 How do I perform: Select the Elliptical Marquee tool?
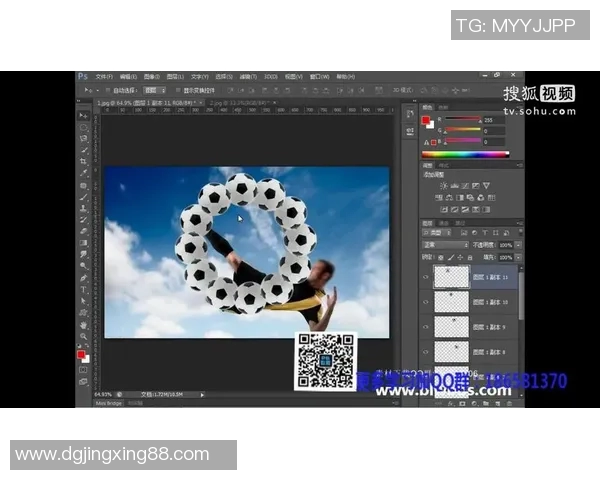pyautogui.click(x=84, y=127)
